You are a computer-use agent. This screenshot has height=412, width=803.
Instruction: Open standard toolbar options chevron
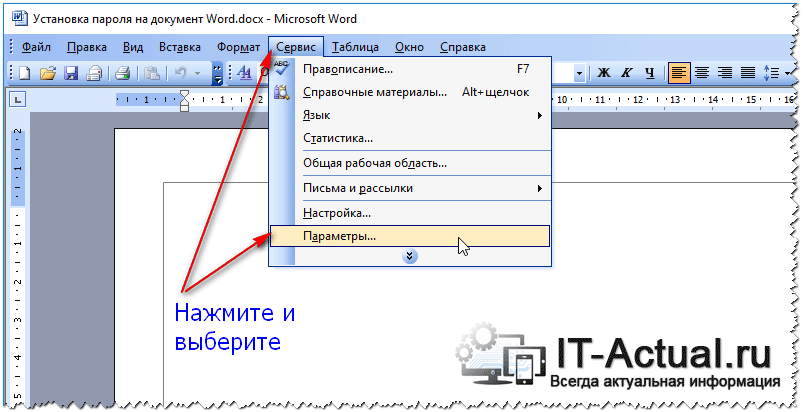(218, 73)
